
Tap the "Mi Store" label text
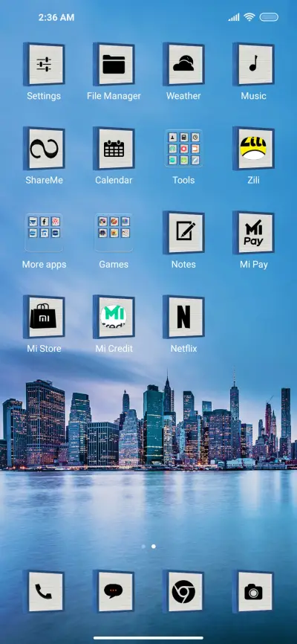tap(44, 349)
